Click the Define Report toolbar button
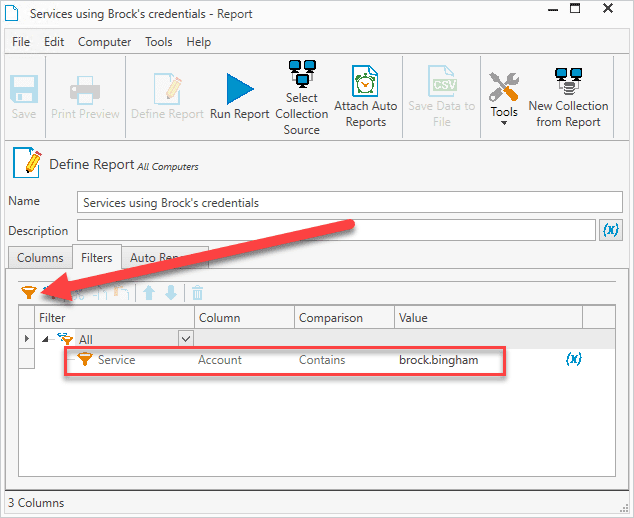 [x=167, y=97]
